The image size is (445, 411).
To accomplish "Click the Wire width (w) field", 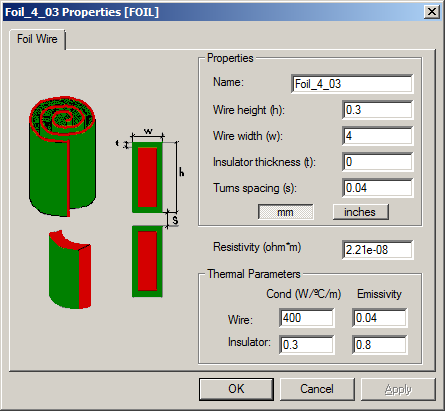I will (x=378, y=136).
